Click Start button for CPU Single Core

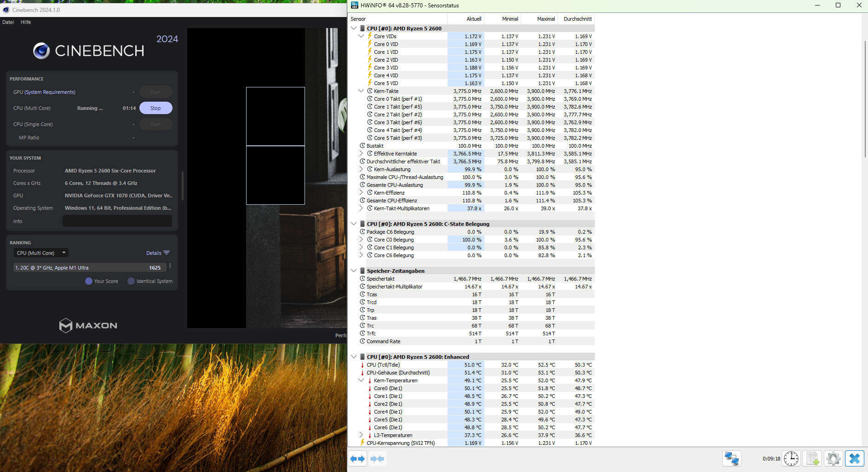156,124
